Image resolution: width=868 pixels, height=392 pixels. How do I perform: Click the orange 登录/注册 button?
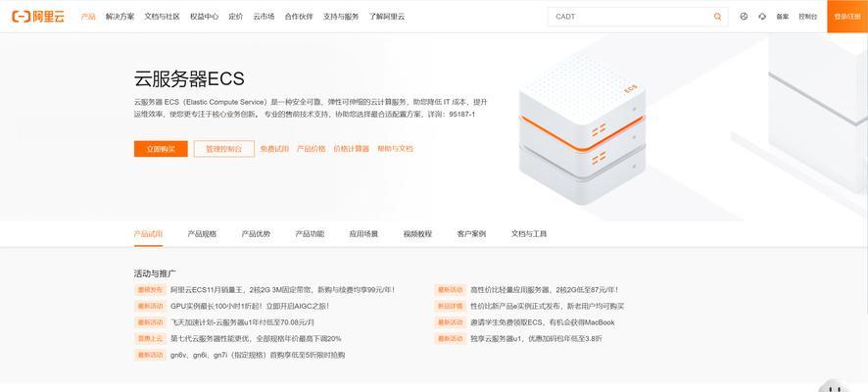847,17
